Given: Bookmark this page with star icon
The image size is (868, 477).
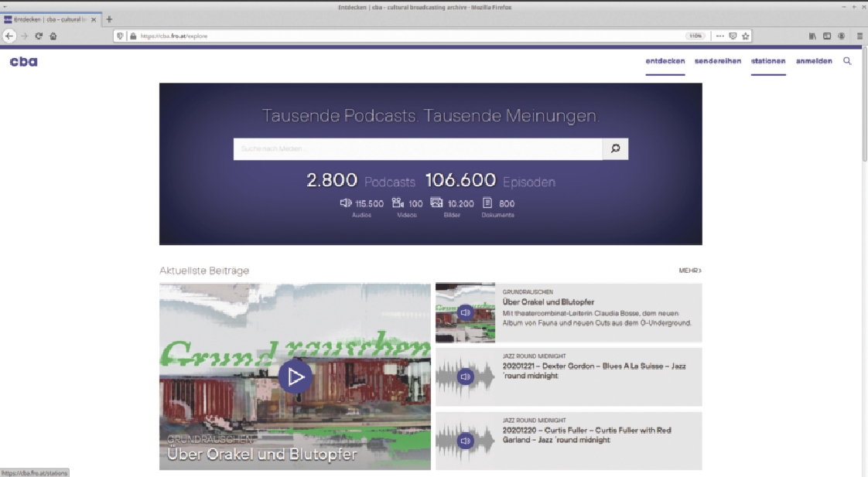Looking at the screenshot, I should (745, 36).
